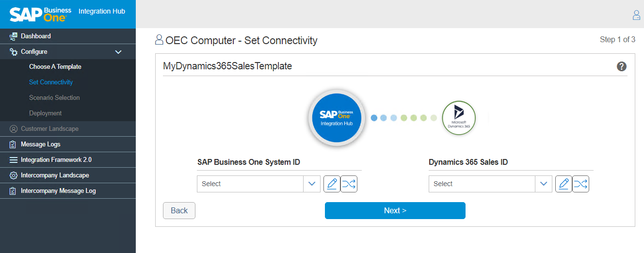Click shuffle icon beside SAP System ID

pos(349,184)
